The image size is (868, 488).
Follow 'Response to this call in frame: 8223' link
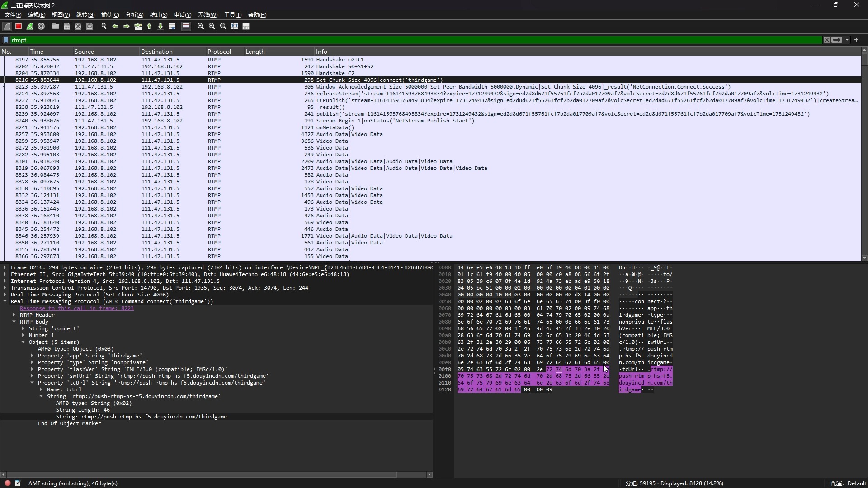[77, 308]
